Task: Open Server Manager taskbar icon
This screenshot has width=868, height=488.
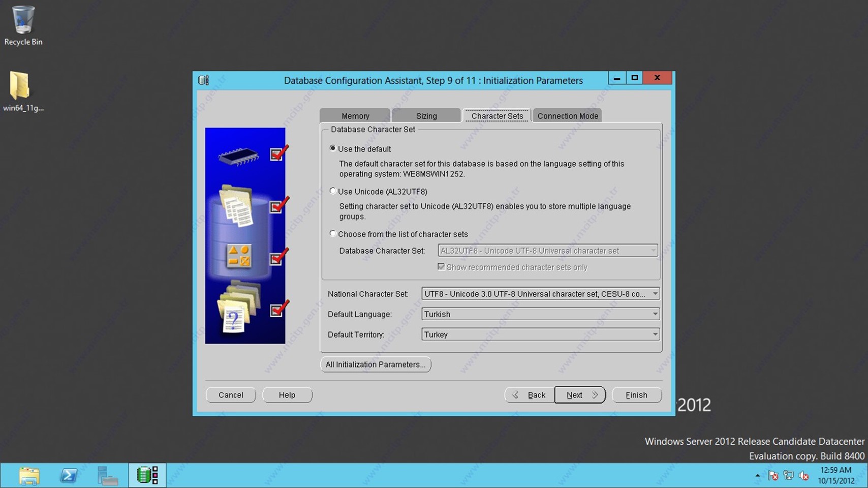Action: [x=108, y=476]
